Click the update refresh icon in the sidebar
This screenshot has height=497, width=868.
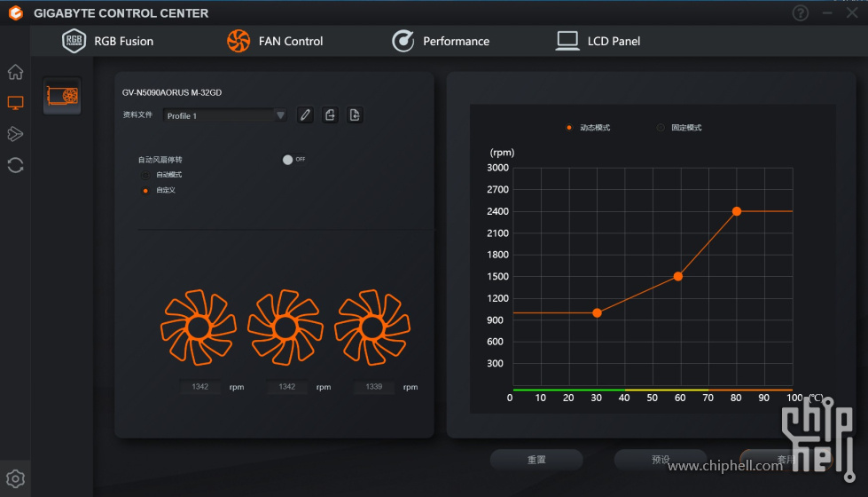pos(15,165)
